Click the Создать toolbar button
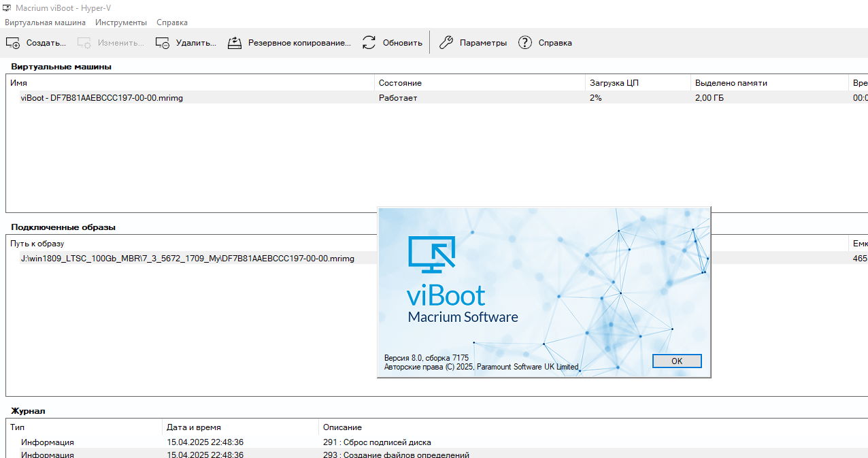 pos(36,43)
